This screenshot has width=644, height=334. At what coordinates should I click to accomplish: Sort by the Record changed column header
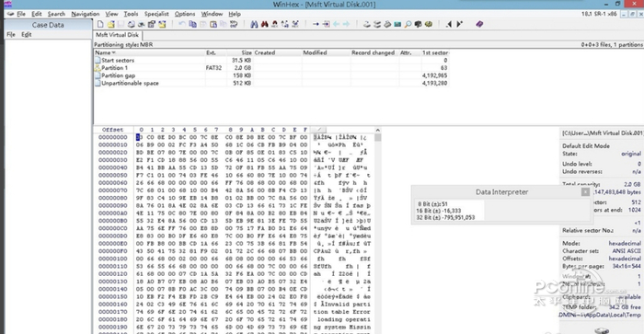tap(374, 52)
